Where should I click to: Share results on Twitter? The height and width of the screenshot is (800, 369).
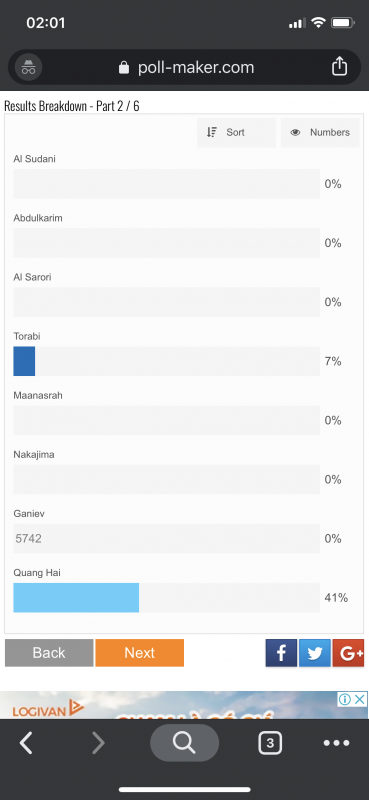[x=315, y=653]
